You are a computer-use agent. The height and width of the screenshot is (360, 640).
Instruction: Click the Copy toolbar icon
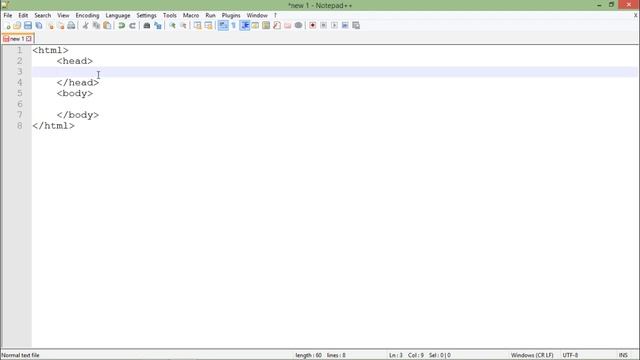click(96, 26)
